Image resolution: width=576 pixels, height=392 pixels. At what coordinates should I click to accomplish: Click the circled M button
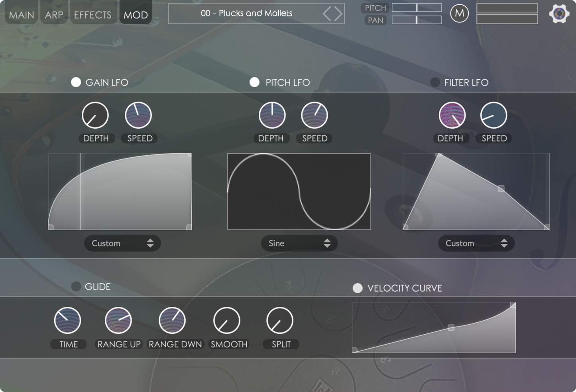459,14
